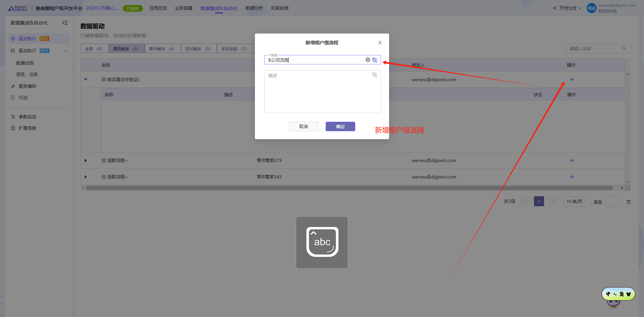Switch to the 定时触发 (0) tab

tap(199, 49)
